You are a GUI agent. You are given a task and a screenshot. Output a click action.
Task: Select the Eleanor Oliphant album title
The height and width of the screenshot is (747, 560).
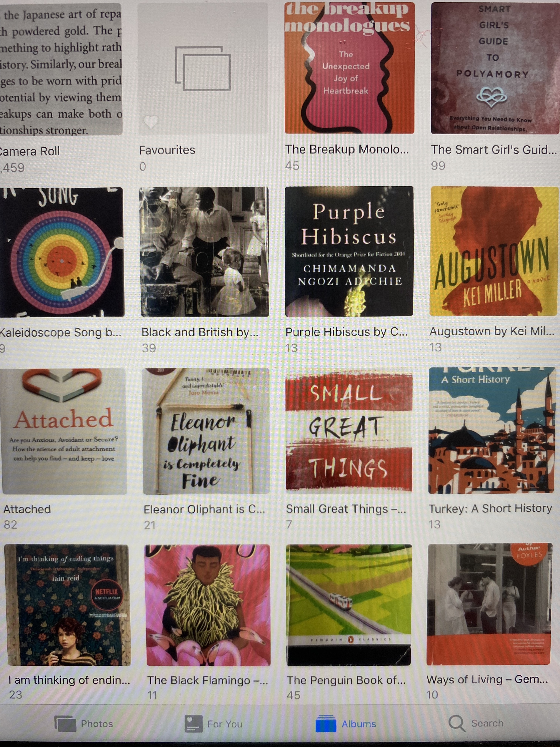[204, 509]
